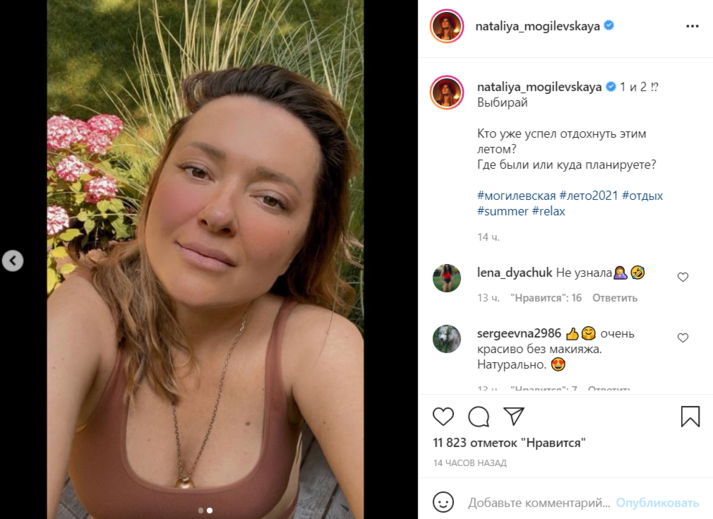713x519 pixels.
Task: Open the #могилевская hashtag
Action: [x=516, y=195]
